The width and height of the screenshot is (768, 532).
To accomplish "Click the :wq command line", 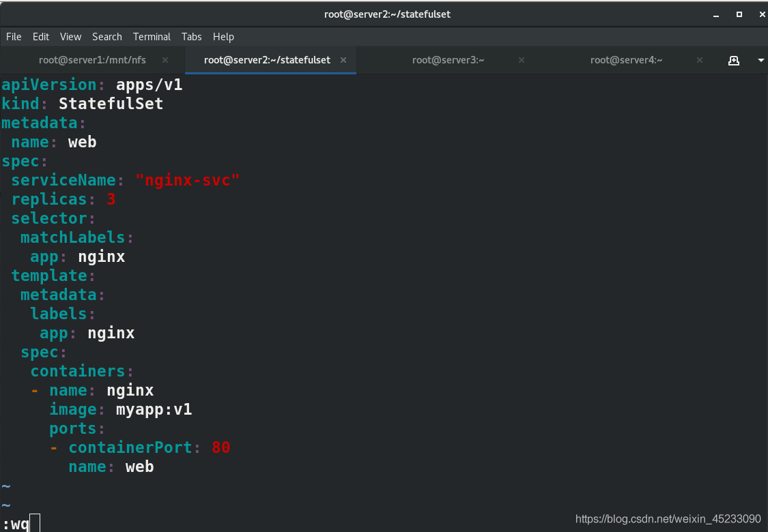I will 20,524.
